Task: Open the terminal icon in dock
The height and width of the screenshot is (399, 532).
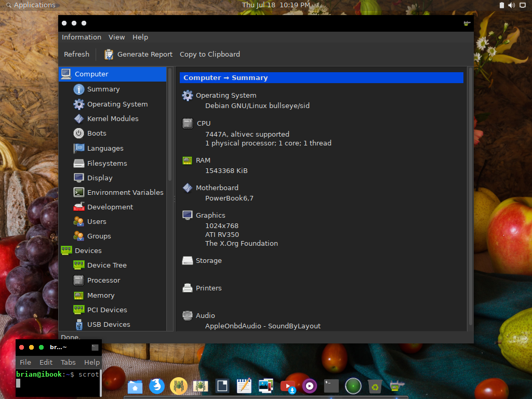Action: 331,386
